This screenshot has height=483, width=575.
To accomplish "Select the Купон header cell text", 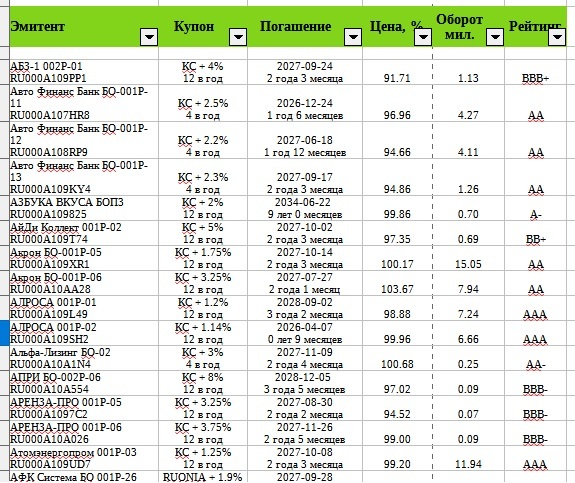I will tap(194, 26).
